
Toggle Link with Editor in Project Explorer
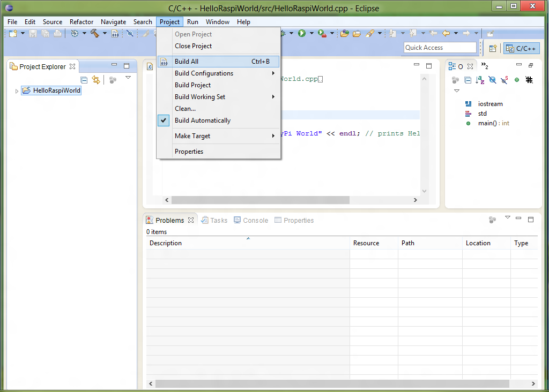coord(96,80)
